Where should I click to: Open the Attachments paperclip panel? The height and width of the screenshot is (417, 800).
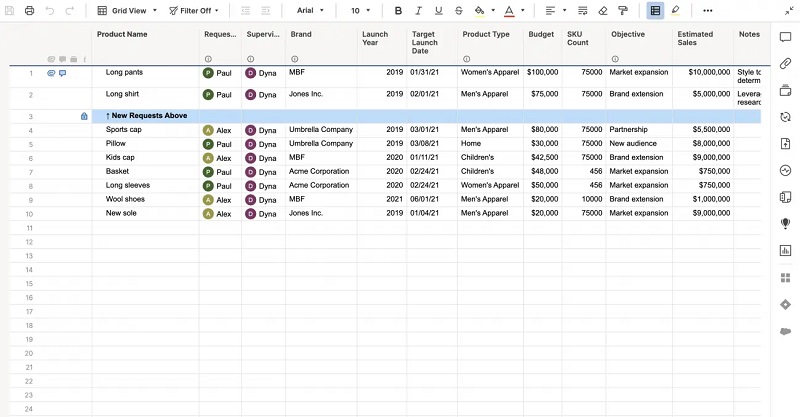785,64
